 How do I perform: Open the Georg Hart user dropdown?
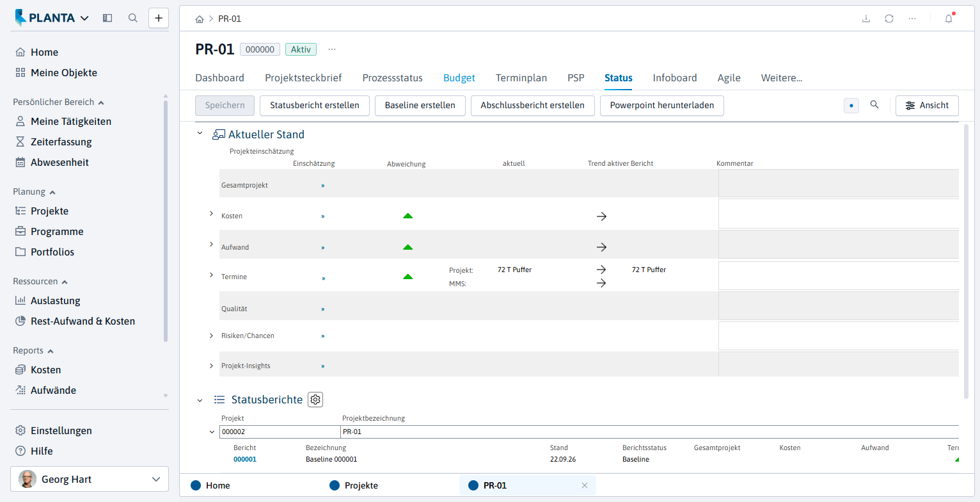click(x=90, y=479)
